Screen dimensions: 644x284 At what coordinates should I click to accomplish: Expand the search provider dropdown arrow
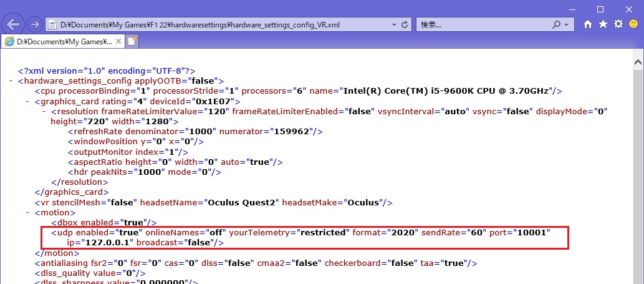tap(567, 25)
